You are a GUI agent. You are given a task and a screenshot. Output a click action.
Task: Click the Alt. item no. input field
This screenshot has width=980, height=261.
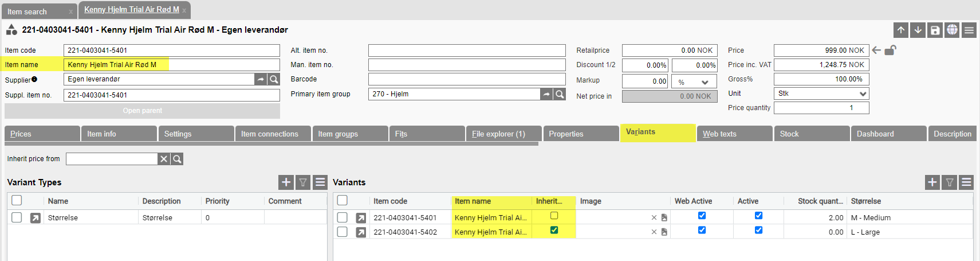[467, 50]
